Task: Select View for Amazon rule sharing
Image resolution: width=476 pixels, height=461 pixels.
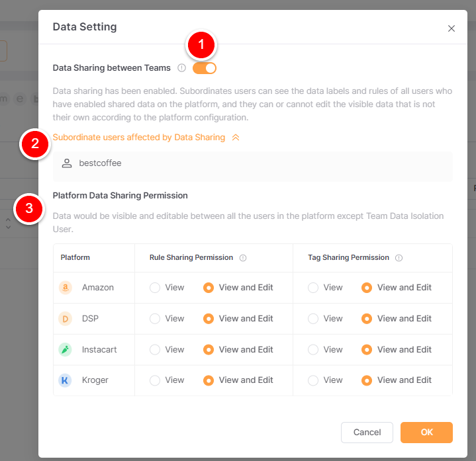Action: coord(155,288)
